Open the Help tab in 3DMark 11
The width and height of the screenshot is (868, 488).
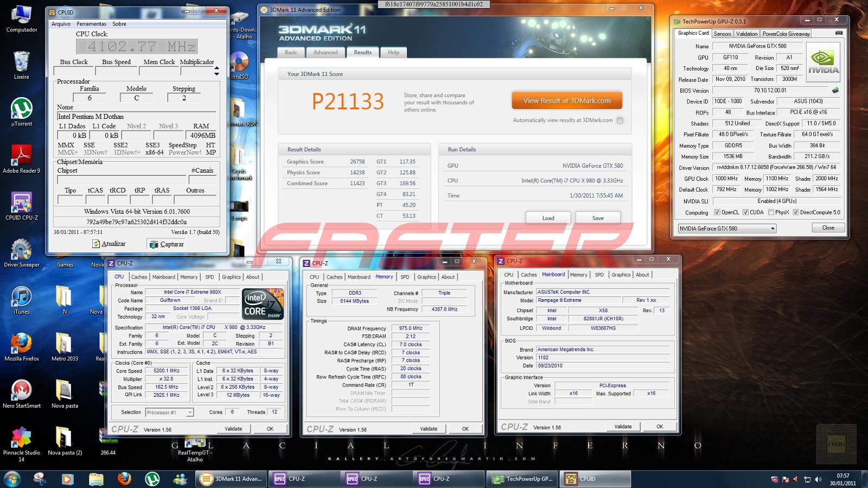[x=393, y=53]
